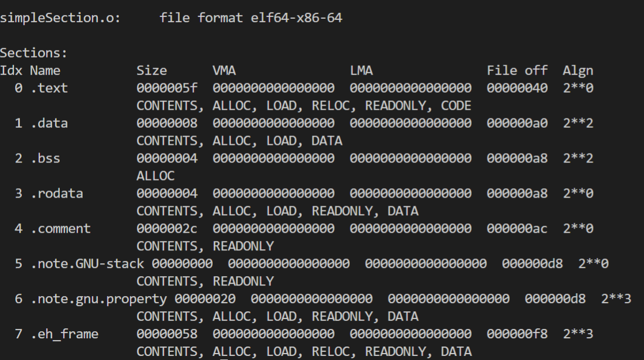Click the .text section name
Viewport: 644px width, 360px height.
coord(49,89)
